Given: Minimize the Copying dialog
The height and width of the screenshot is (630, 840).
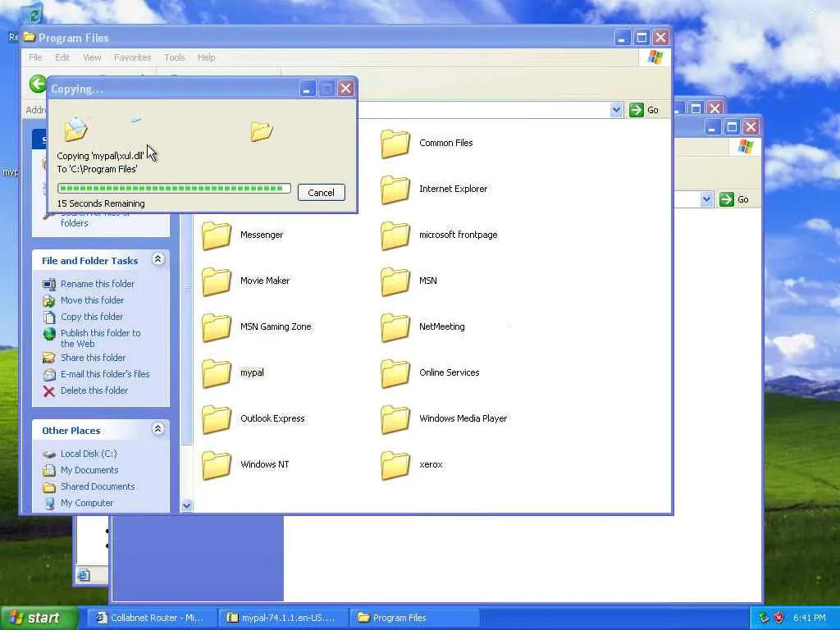Looking at the screenshot, I should [x=307, y=89].
